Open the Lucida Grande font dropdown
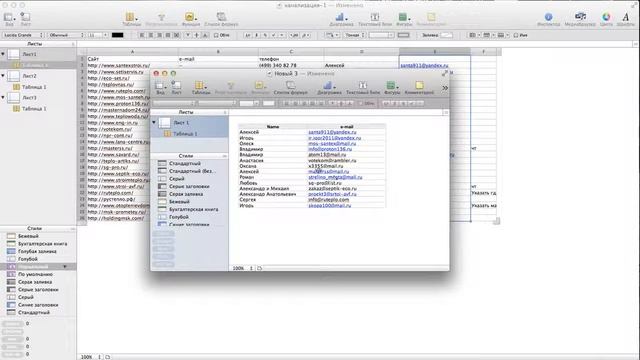The image size is (640, 360). click(x=23, y=35)
